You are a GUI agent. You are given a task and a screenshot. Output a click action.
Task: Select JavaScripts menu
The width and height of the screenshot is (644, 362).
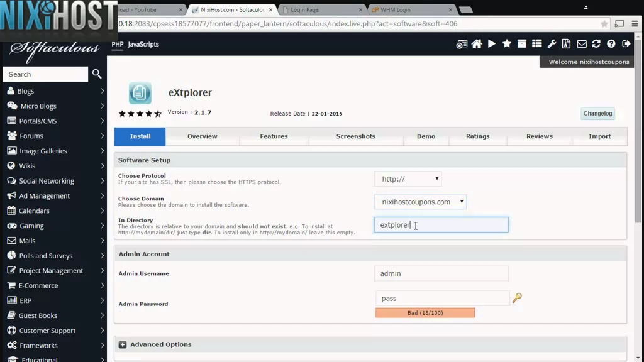(x=143, y=45)
